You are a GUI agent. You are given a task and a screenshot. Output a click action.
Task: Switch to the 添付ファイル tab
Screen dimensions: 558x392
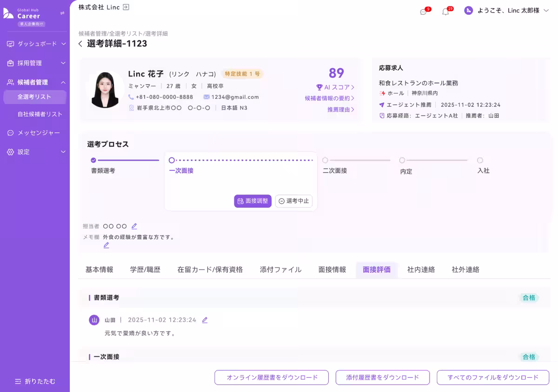click(x=280, y=269)
